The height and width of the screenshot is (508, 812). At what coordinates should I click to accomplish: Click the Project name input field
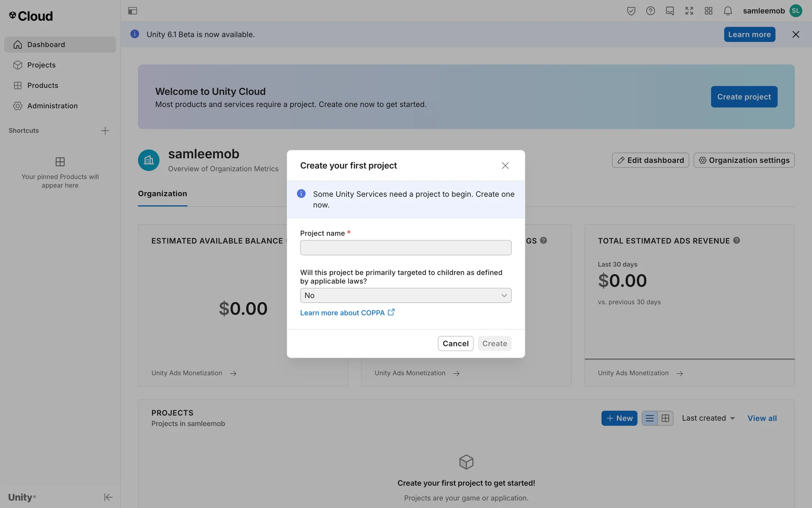pyautogui.click(x=406, y=248)
